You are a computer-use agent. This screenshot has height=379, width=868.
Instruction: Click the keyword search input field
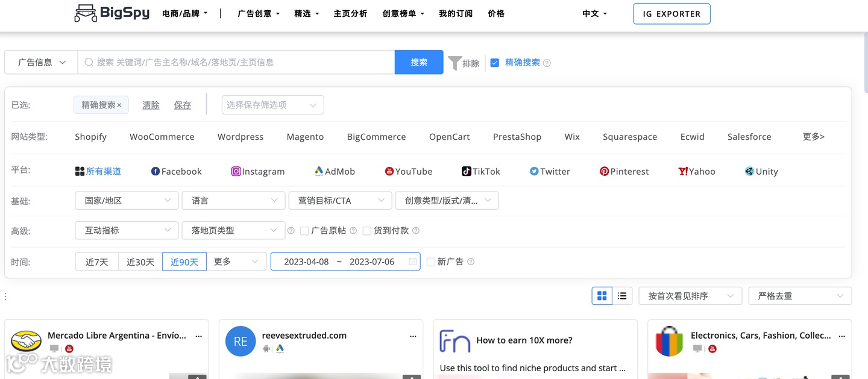point(235,62)
